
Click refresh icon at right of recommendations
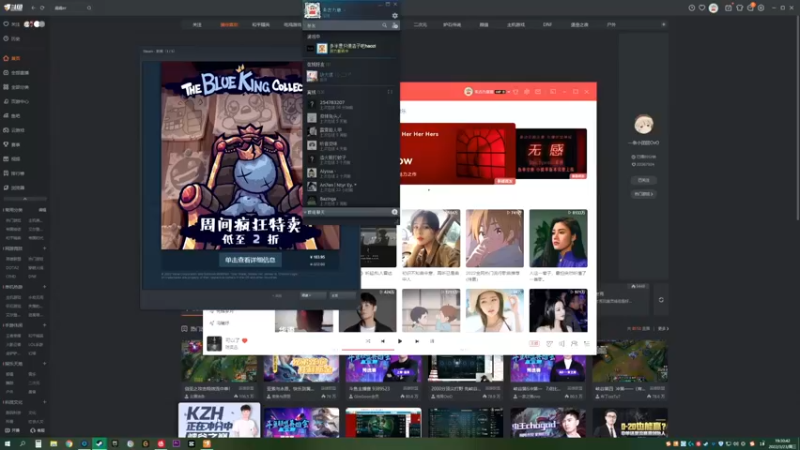pos(661,300)
